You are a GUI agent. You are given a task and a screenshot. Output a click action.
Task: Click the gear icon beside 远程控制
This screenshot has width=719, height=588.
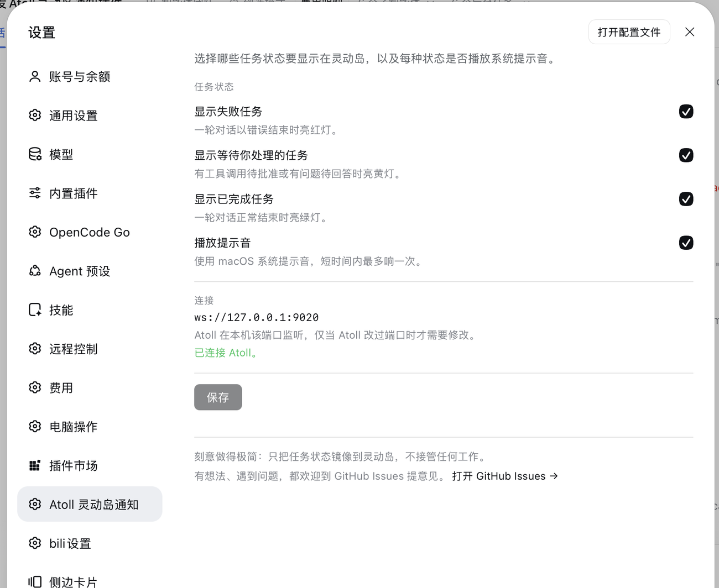[x=35, y=349]
